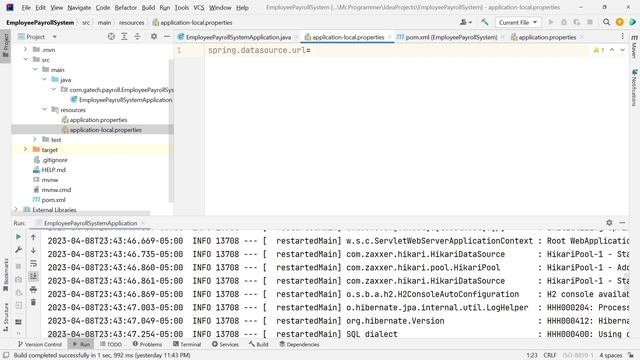This screenshot has height=360, width=640.
Task: Open the Terminal tool window
Action: (x=187, y=344)
